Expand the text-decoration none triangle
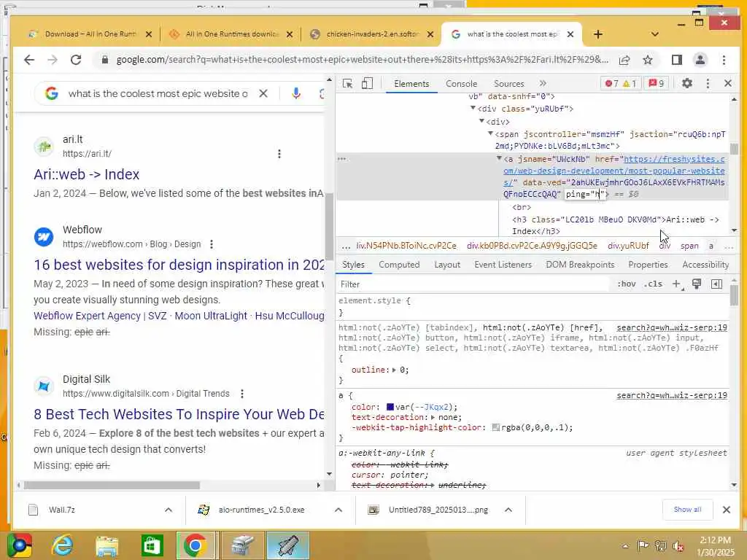 (x=433, y=418)
